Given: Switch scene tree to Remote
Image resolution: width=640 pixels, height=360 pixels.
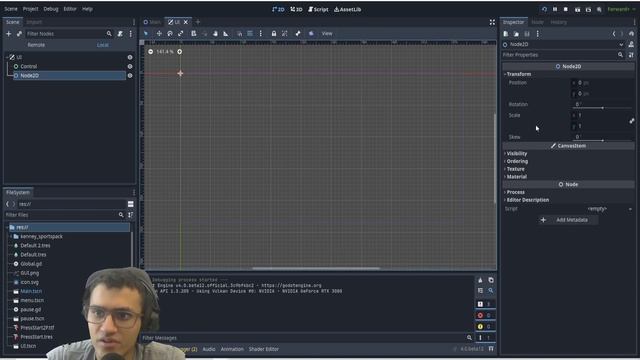Looking at the screenshot, I should [36, 45].
